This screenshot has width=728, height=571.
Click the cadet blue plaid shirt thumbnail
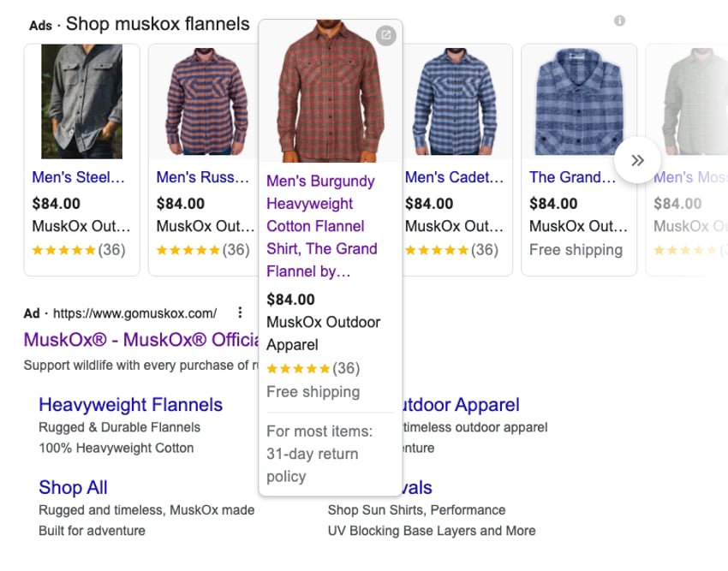pos(455,101)
